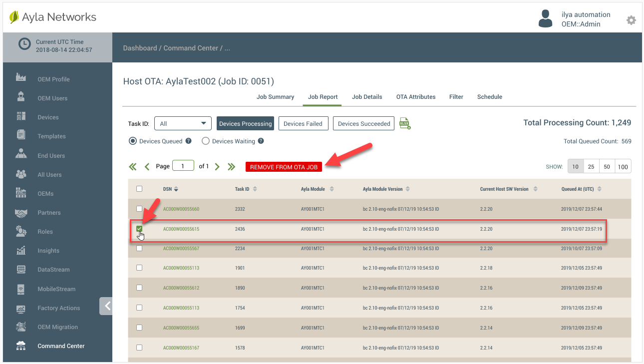Toggle the select-all header checkbox
Screen dimensions: 644x364
click(139, 189)
